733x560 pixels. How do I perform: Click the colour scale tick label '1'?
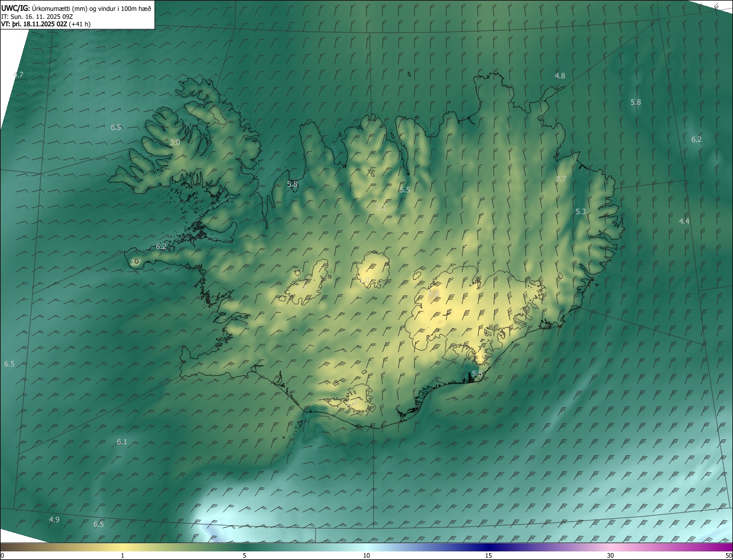click(x=123, y=555)
